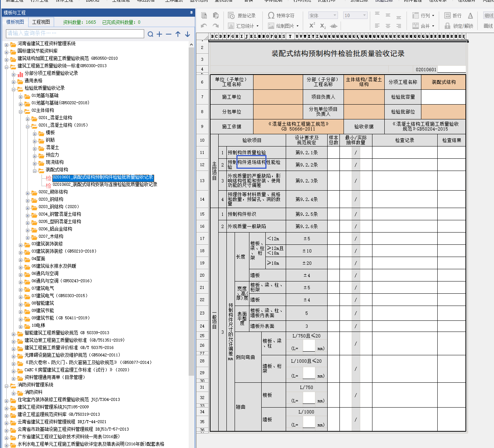Click the plus expand-all icon
This screenshot has height=448, width=494.
click(160, 34)
